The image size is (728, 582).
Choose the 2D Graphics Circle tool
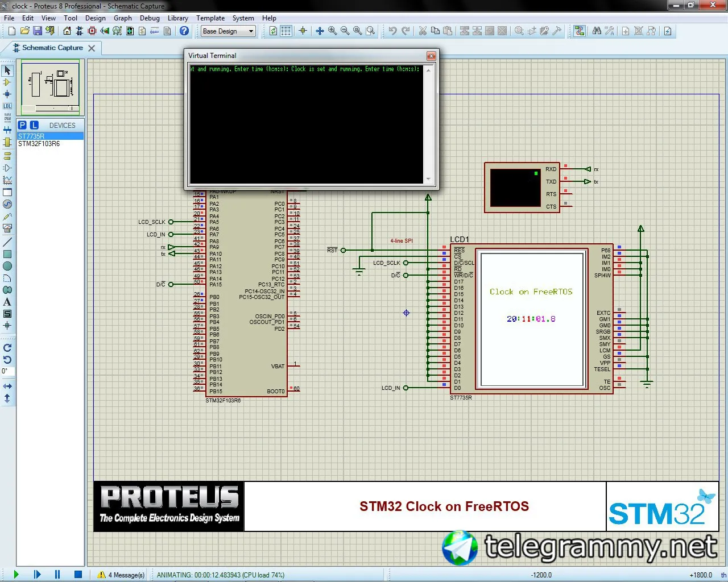tap(7, 266)
